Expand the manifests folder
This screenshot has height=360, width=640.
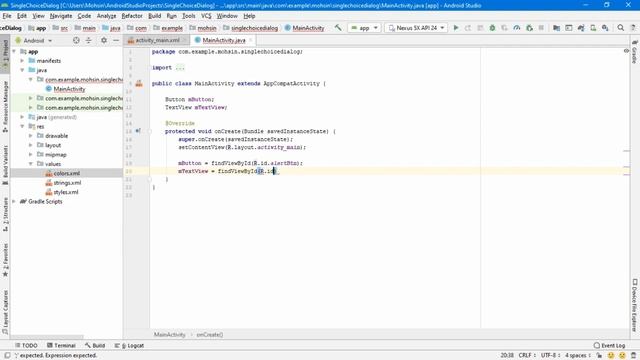22,60
